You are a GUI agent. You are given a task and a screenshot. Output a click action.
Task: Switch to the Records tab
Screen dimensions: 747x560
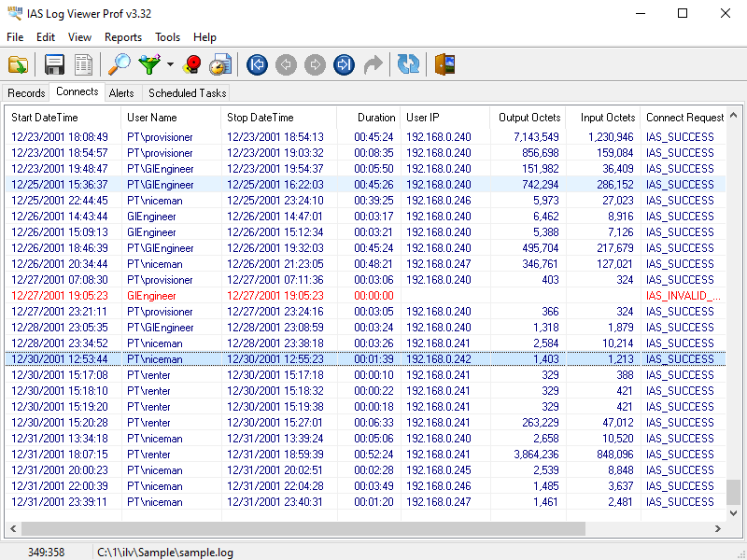click(26, 92)
